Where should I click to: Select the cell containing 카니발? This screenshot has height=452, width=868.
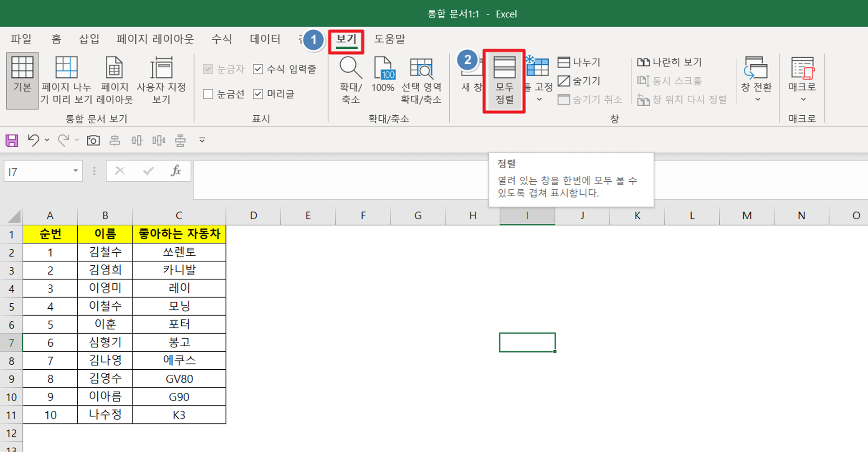179,270
